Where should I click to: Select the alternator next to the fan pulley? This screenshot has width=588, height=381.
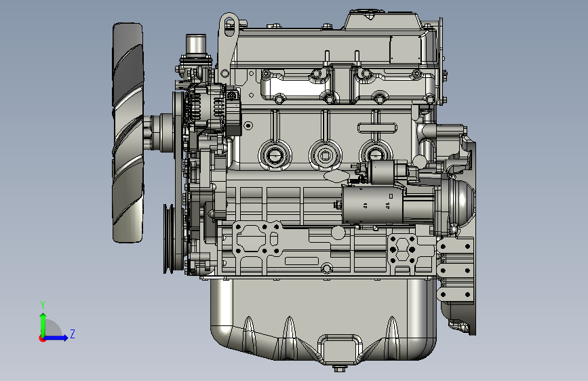coord(212,108)
